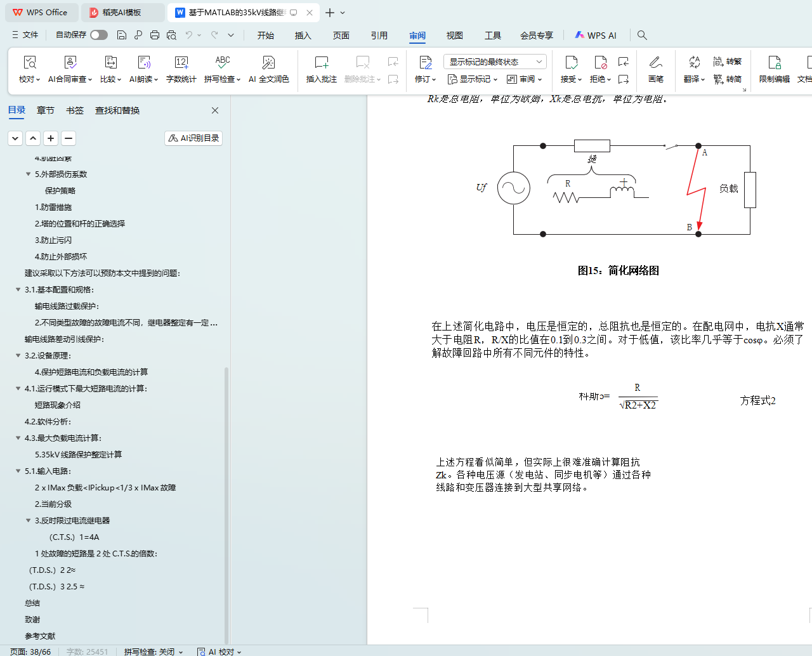Collapse the 3.反时限过电流继电器 outline node
The image size is (812, 656).
[x=28, y=520]
